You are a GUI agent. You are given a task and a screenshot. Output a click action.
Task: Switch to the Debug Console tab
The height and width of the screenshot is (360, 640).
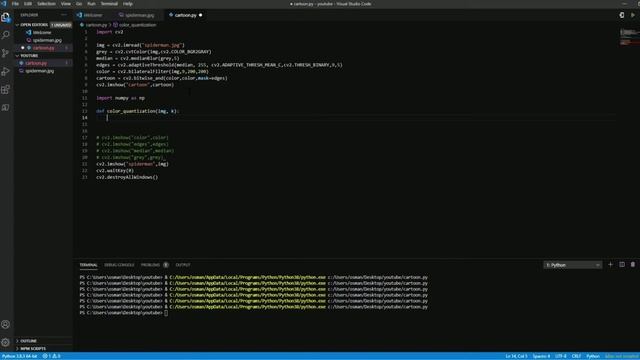pyautogui.click(x=119, y=265)
